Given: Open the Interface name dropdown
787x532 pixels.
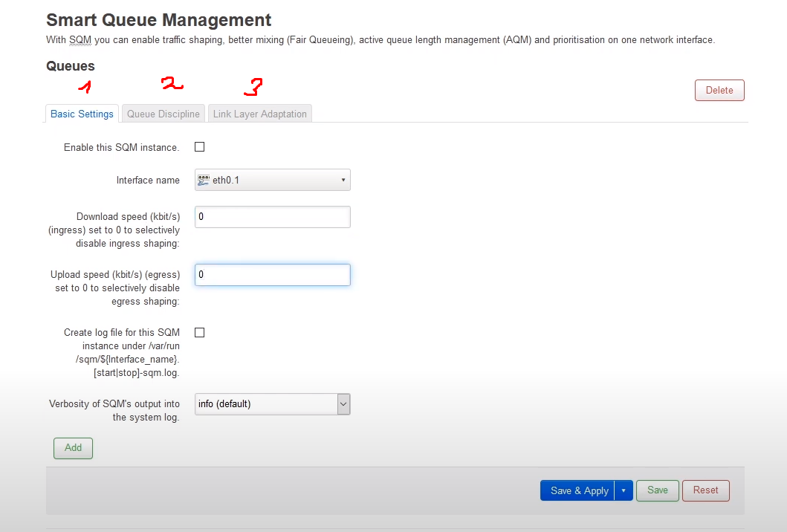Looking at the screenshot, I should [x=272, y=181].
